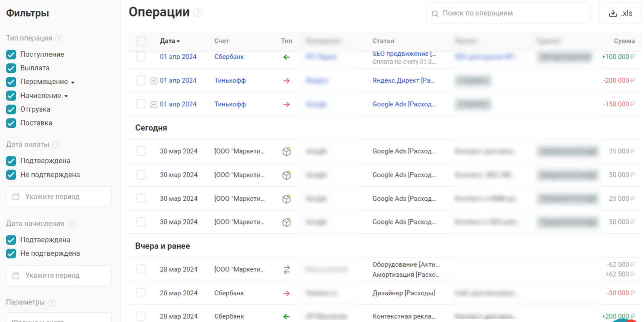Click help icon beside Тип операции

[x=59, y=39]
